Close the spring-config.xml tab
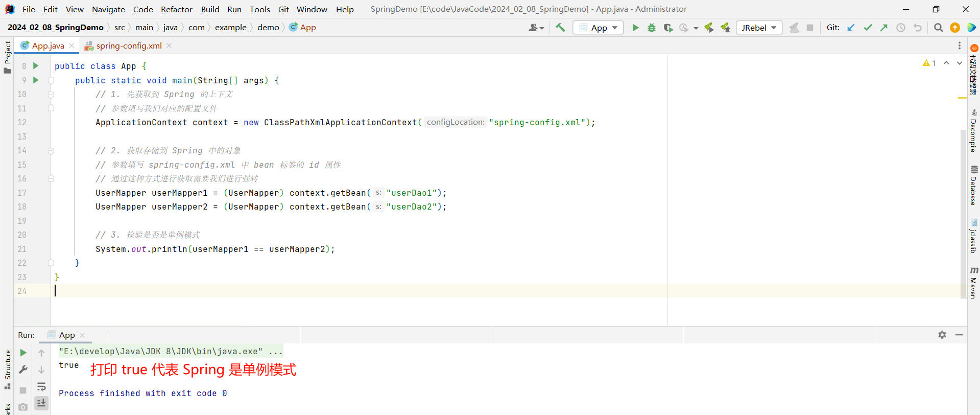This screenshot has width=980, height=415. tap(169, 45)
